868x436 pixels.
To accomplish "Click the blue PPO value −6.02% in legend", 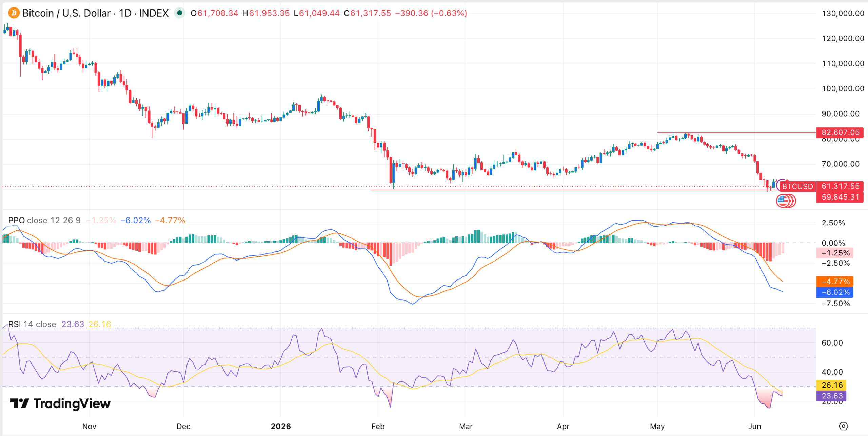I will point(136,220).
